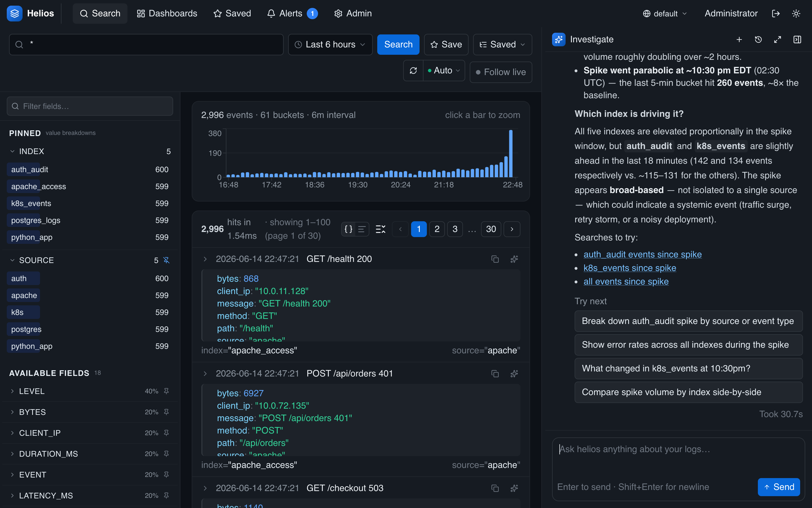Screen dimensions: 812x508
Task: Switch theme using the sun icon
Action: (x=796, y=14)
